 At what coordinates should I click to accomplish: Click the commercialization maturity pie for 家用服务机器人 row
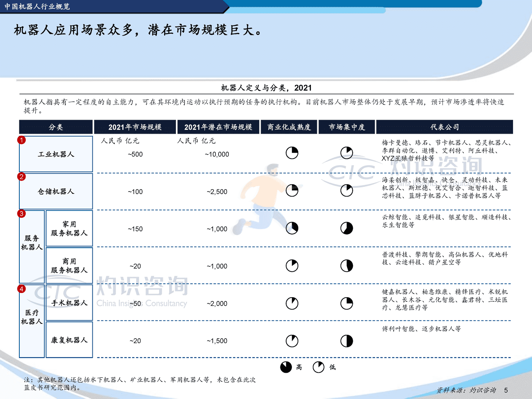coord(292,228)
